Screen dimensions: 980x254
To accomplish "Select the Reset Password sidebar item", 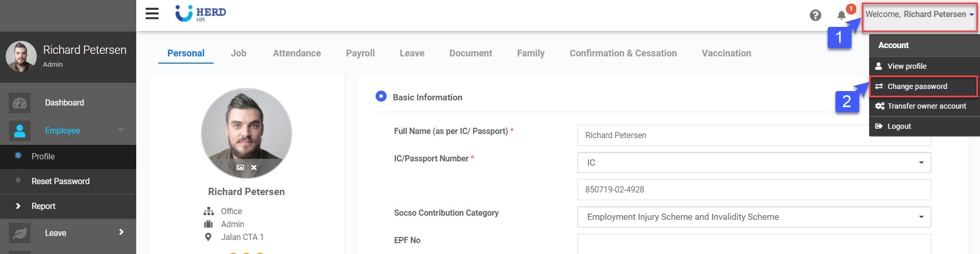I will (x=60, y=181).
